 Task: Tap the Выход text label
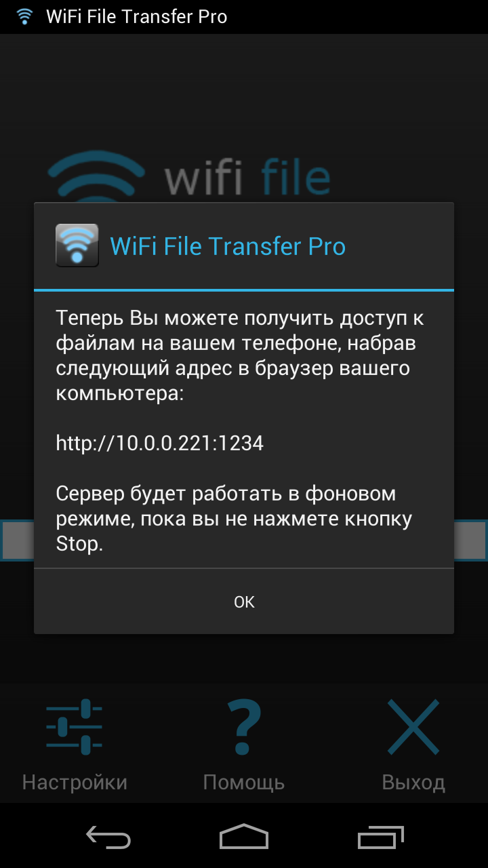413,782
